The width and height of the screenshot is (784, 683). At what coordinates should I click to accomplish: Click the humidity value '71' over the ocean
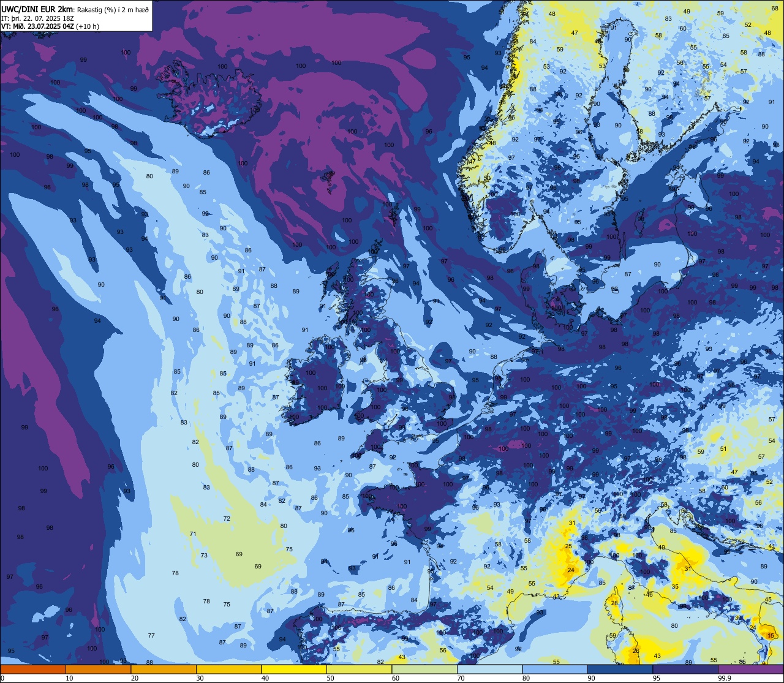click(x=193, y=534)
